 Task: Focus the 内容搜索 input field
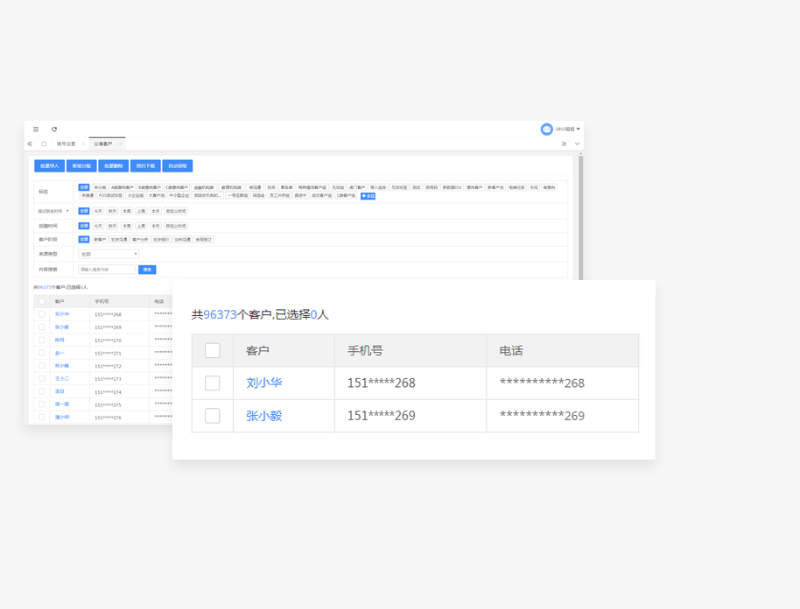click(106, 269)
